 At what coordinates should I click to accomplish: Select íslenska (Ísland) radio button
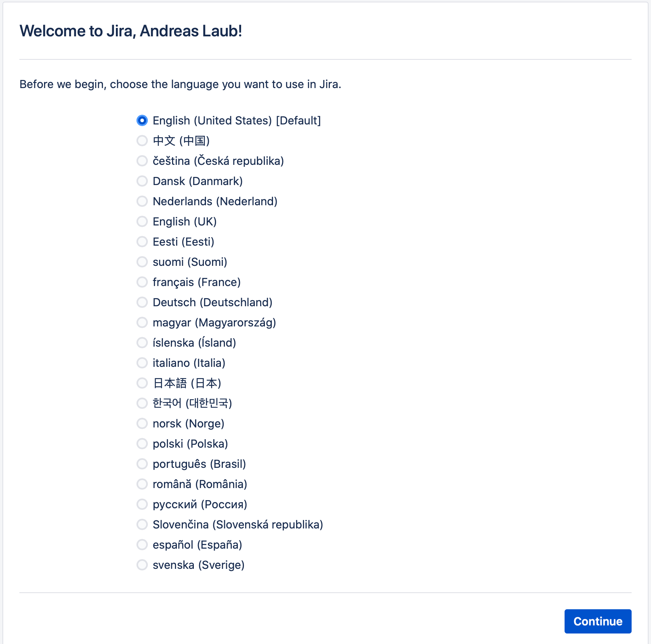point(142,343)
